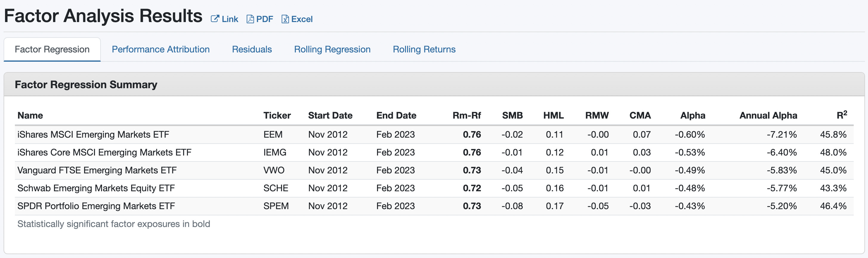This screenshot has width=868, height=258.
Task: Click IEMG R² value 48.0%
Action: click(833, 152)
